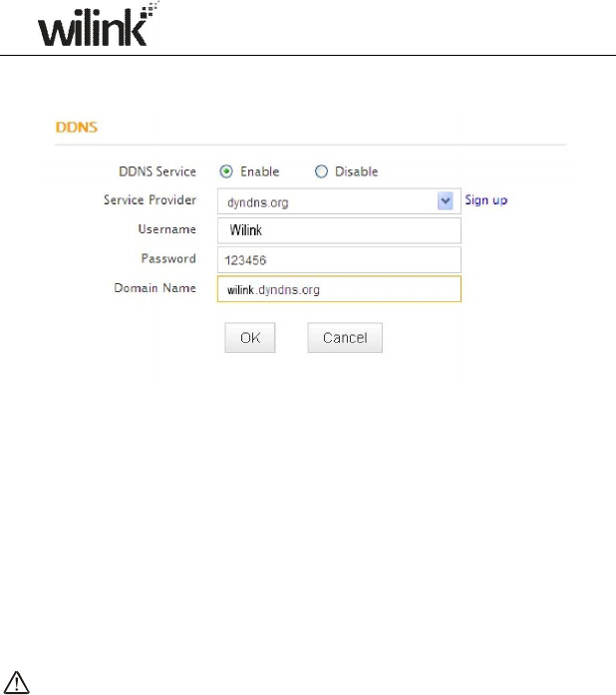Viewport: 616px width, 695px height.
Task: Click the Domain Name input field
Action: tap(339, 289)
